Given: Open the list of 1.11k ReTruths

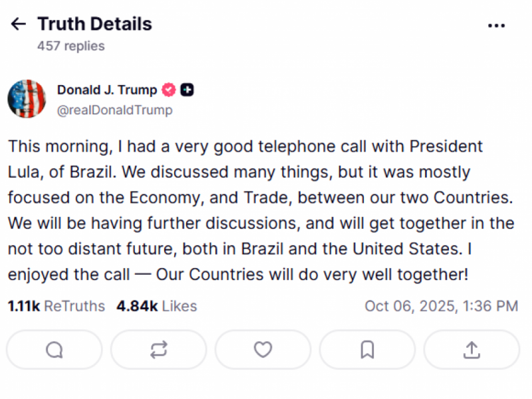Looking at the screenshot, I should click(56, 306).
